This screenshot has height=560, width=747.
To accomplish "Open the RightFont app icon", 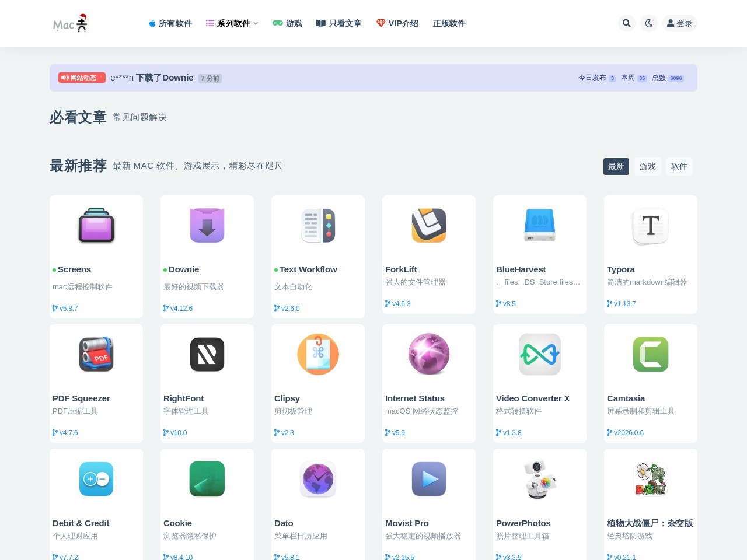I will pos(207,354).
